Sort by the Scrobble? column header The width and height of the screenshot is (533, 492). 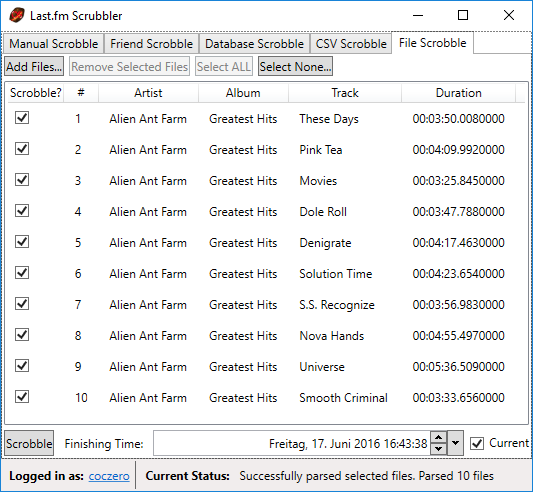click(x=35, y=93)
